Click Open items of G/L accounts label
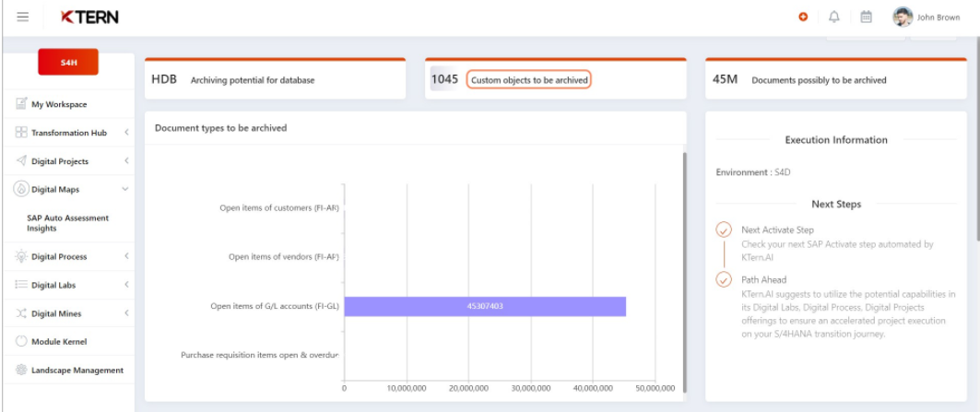The height and width of the screenshot is (412, 980). point(275,306)
